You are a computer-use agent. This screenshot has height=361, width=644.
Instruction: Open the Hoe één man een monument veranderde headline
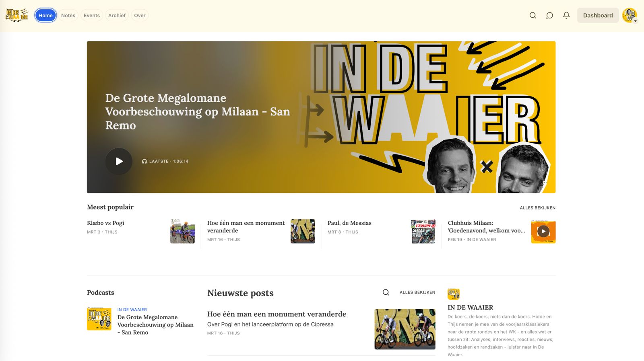pos(277,314)
